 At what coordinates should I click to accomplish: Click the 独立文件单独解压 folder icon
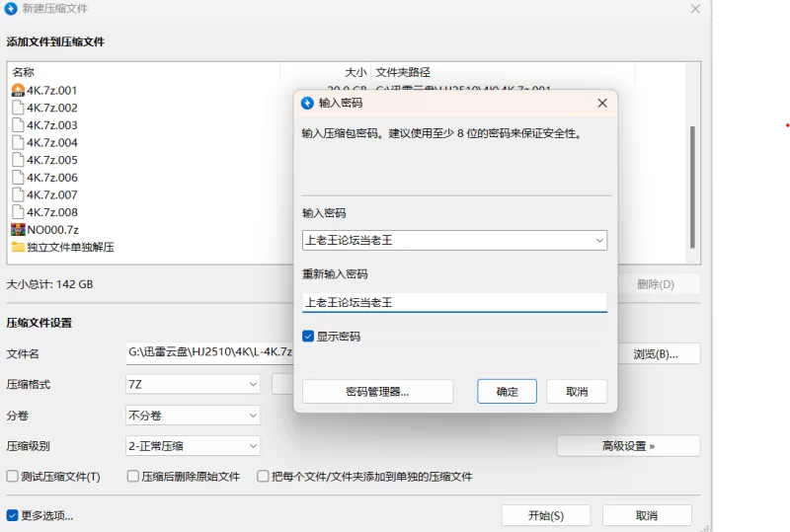(x=18, y=247)
